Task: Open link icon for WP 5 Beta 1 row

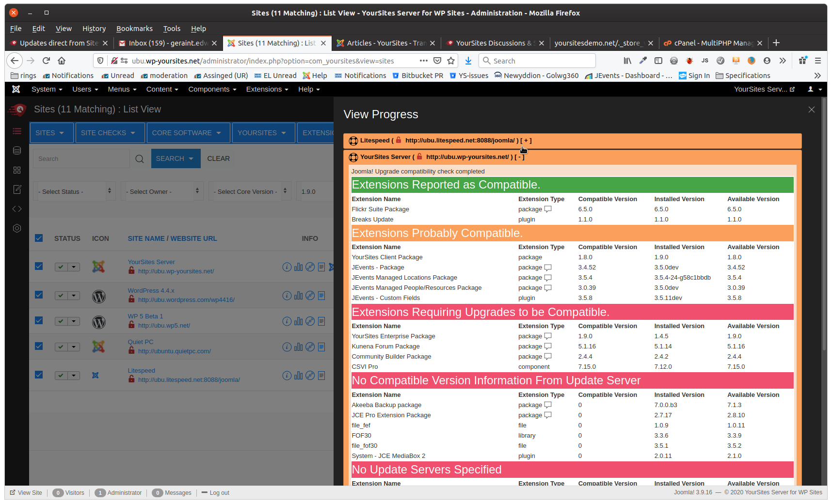Action: point(310,321)
